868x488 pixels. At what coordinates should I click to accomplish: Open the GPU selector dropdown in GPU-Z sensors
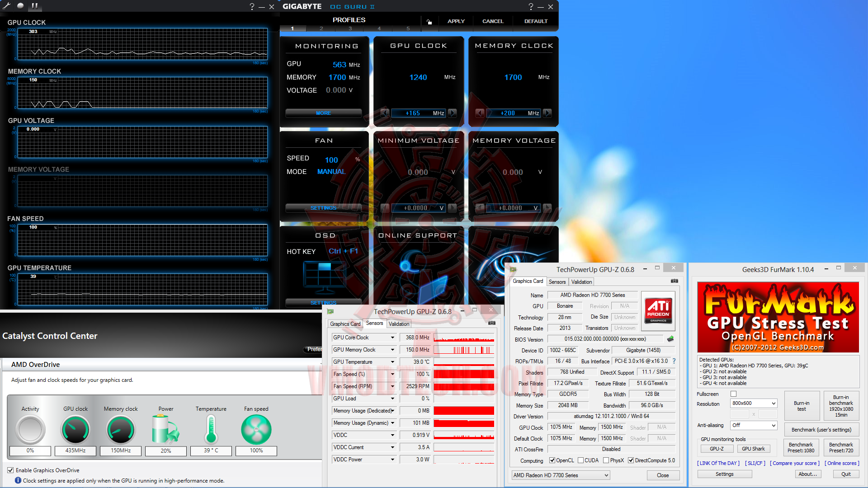pos(560,475)
